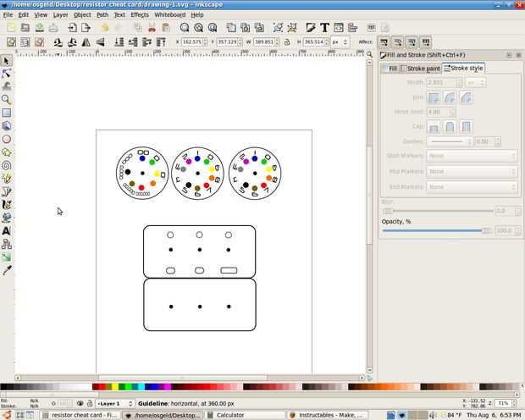Open Instructables taskbar window
This screenshot has height=420, width=525.
pos(327,415)
